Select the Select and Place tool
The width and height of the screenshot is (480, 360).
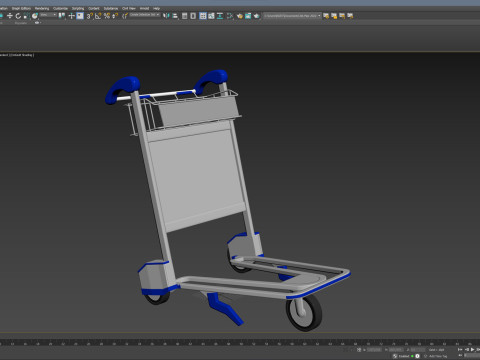[35, 16]
